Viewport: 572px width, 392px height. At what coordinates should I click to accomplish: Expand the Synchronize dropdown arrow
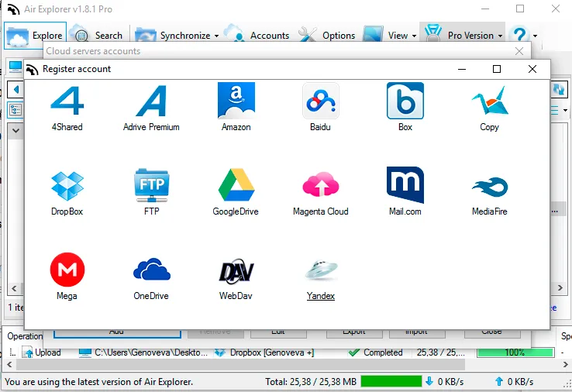[216, 36]
